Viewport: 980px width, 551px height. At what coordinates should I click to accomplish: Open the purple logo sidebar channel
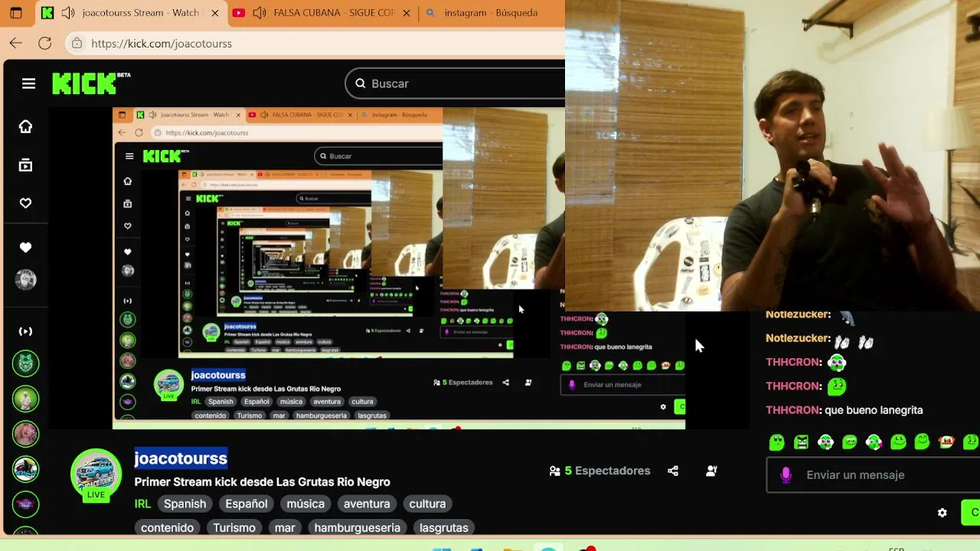point(25,504)
